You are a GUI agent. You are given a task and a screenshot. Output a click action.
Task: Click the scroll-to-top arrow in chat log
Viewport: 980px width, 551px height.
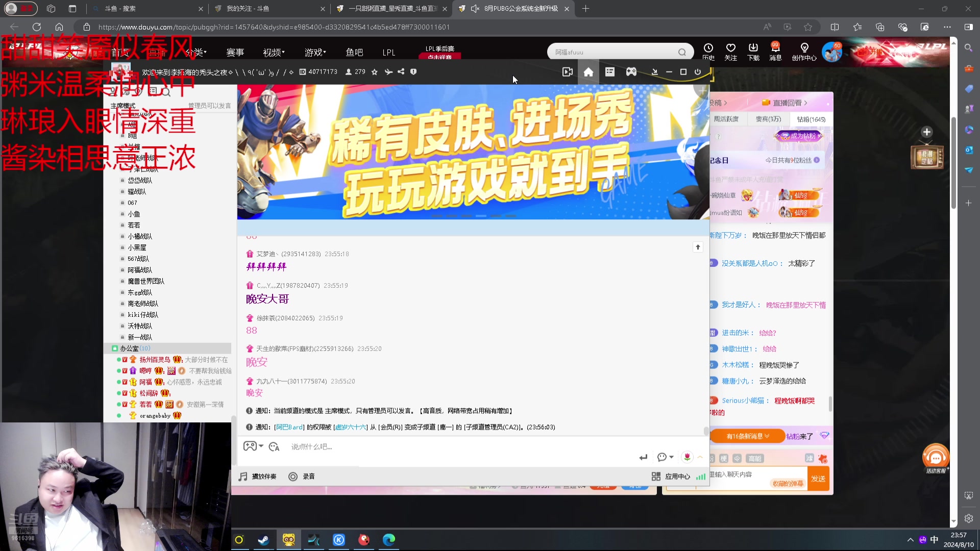(698, 247)
